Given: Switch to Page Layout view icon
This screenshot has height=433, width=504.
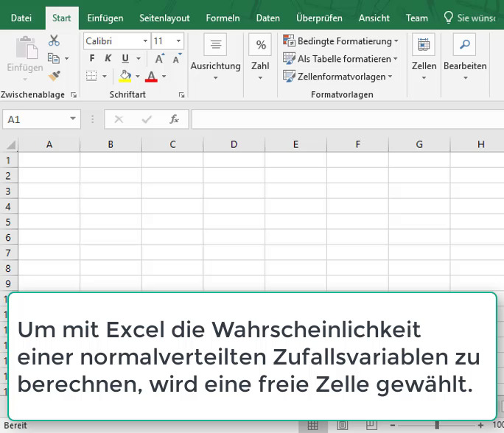Looking at the screenshot, I should 343,426.
